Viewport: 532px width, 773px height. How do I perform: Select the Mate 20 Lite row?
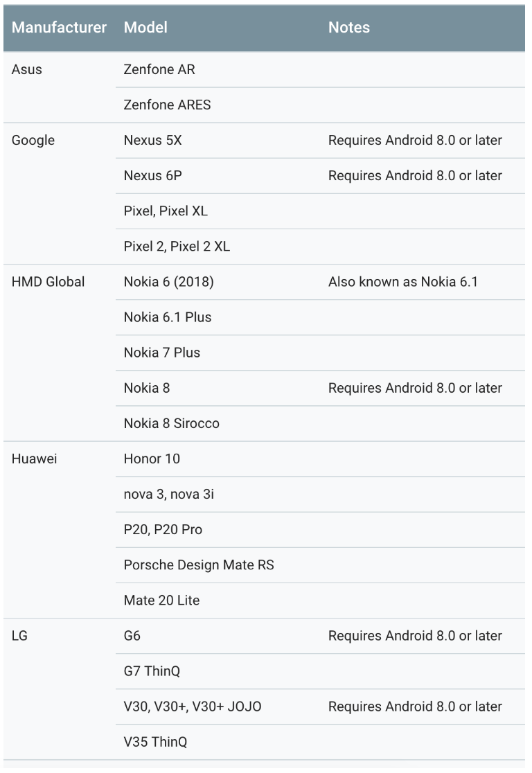320,601
